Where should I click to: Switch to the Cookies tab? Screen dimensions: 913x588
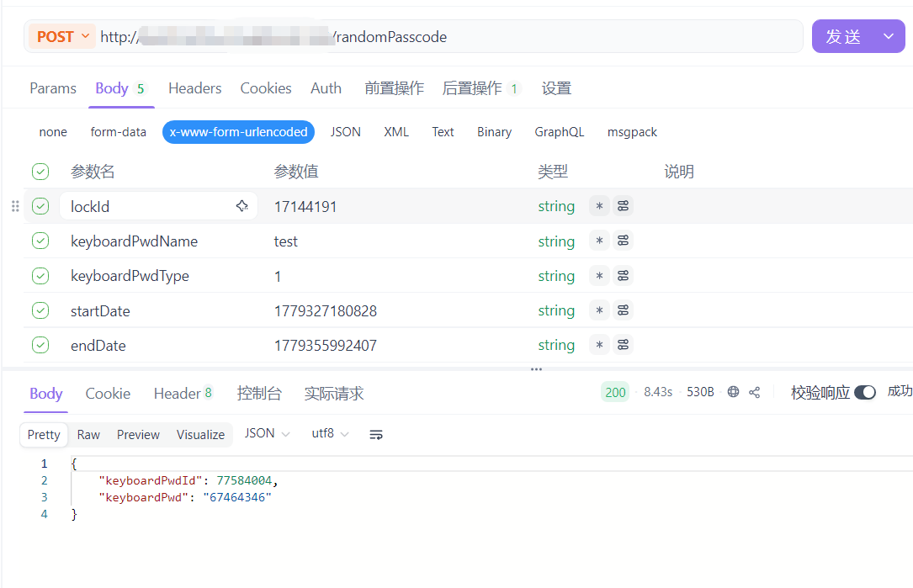coord(266,88)
